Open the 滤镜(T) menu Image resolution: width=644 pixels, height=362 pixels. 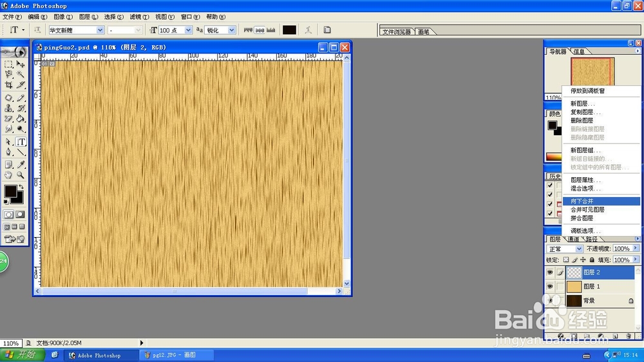coord(139,17)
